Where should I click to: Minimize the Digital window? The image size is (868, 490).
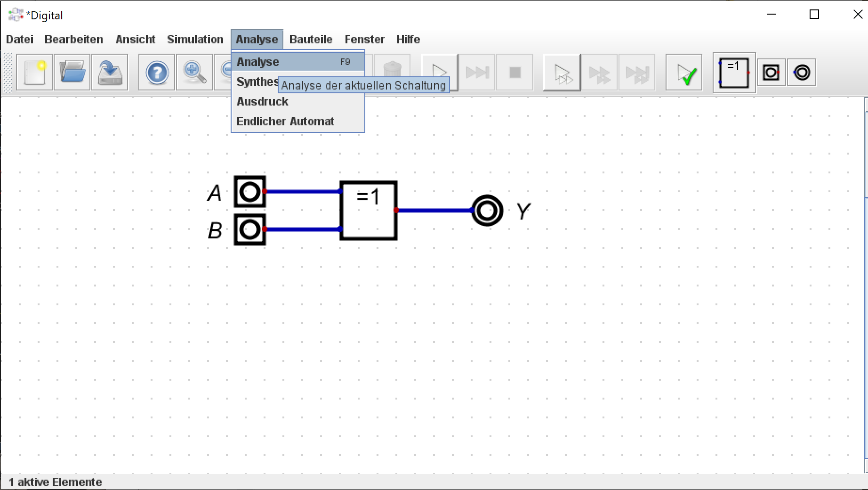click(772, 15)
